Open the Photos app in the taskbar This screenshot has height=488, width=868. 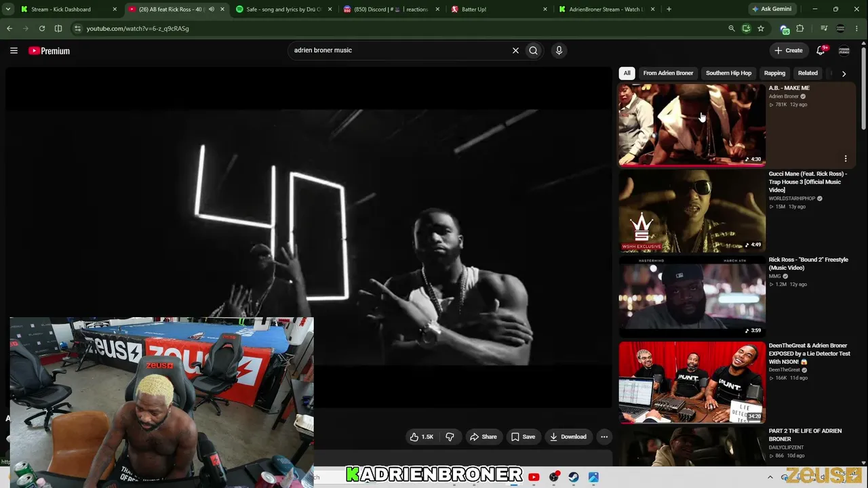pyautogui.click(x=593, y=477)
